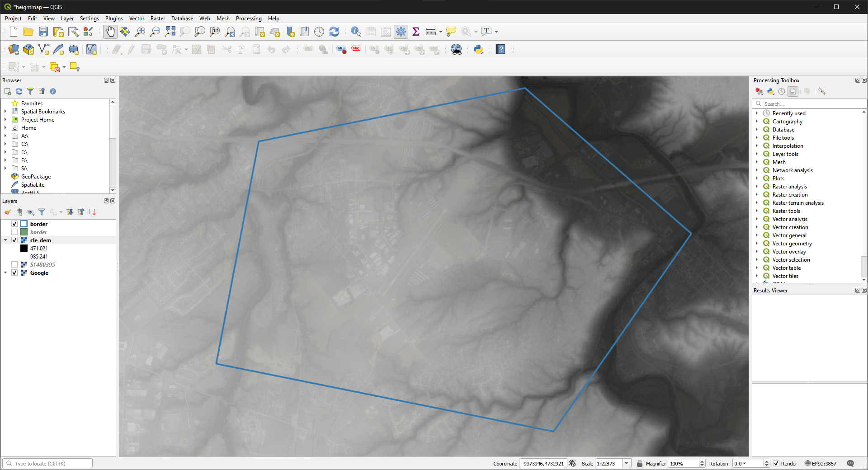868x470 pixels.
Task: Open the Scale dropdown in status bar
Action: pyautogui.click(x=627, y=464)
